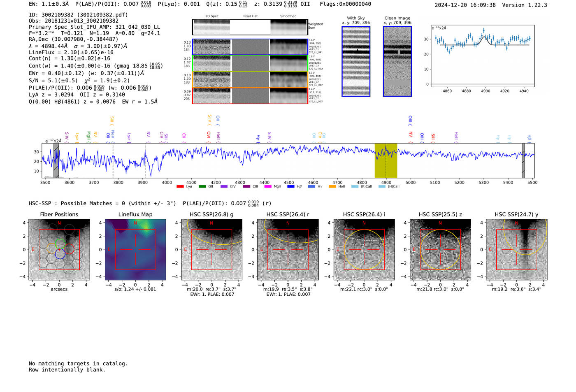Open the Fiber Positions cutout image
This screenshot has width=576, height=392.
[x=59, y=250]
